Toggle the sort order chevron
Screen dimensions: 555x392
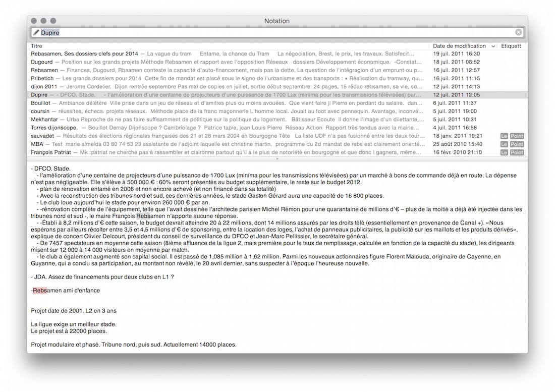(x=493, y=46)
